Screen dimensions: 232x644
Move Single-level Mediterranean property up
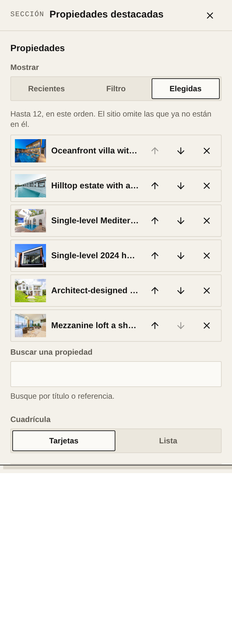[155, 221]
